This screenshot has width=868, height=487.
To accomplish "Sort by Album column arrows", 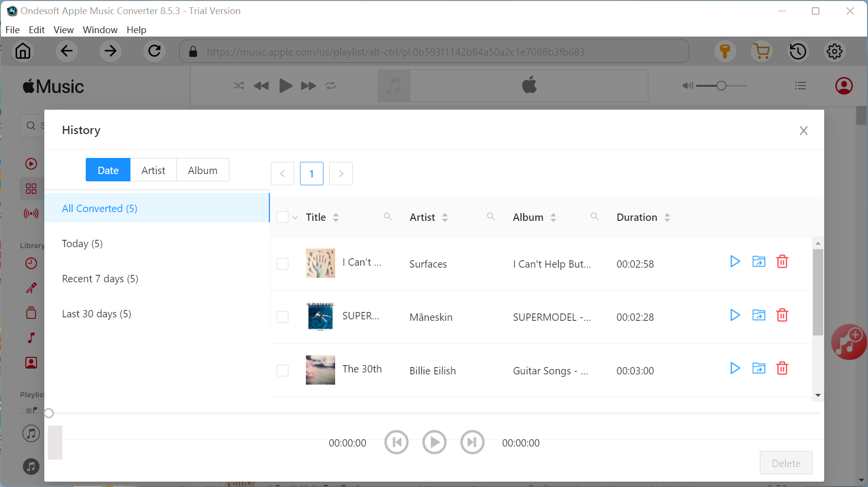I will (553, 217).
